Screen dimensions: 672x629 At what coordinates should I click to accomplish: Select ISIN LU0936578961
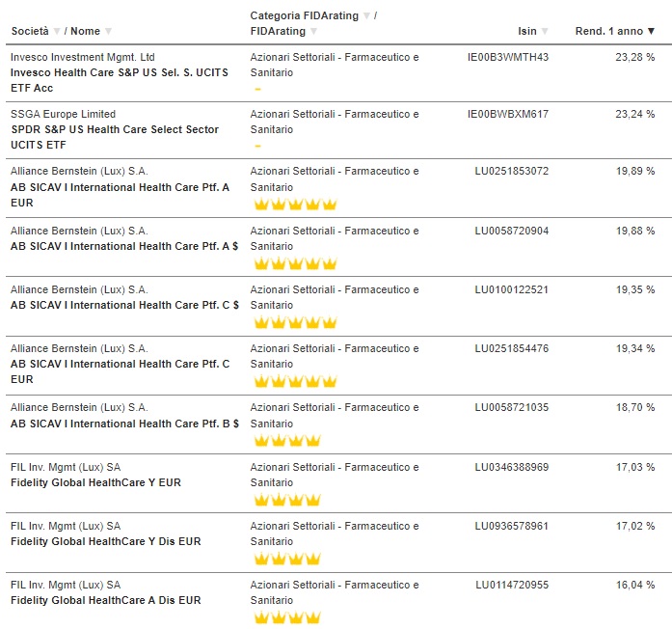click(x=512, y=526)
